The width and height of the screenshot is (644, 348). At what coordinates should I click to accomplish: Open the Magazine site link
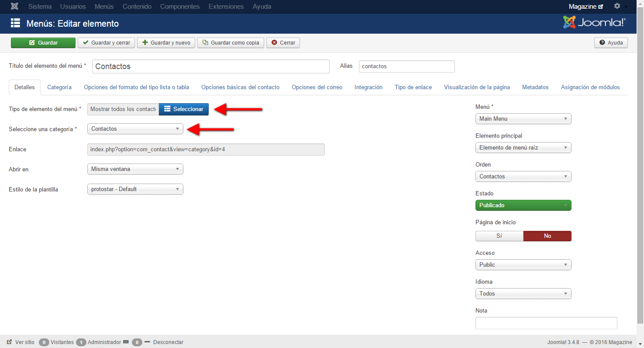[585, 7]
